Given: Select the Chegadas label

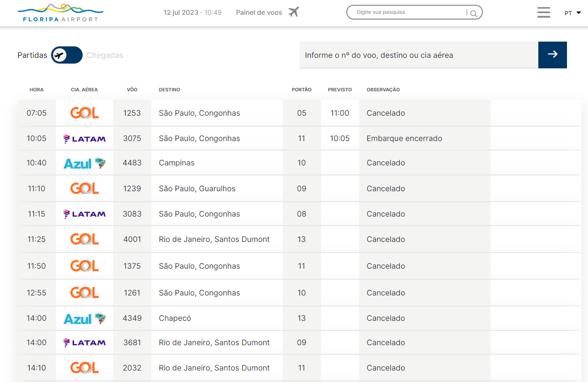Looking at the screenshot, I should 105,55.
